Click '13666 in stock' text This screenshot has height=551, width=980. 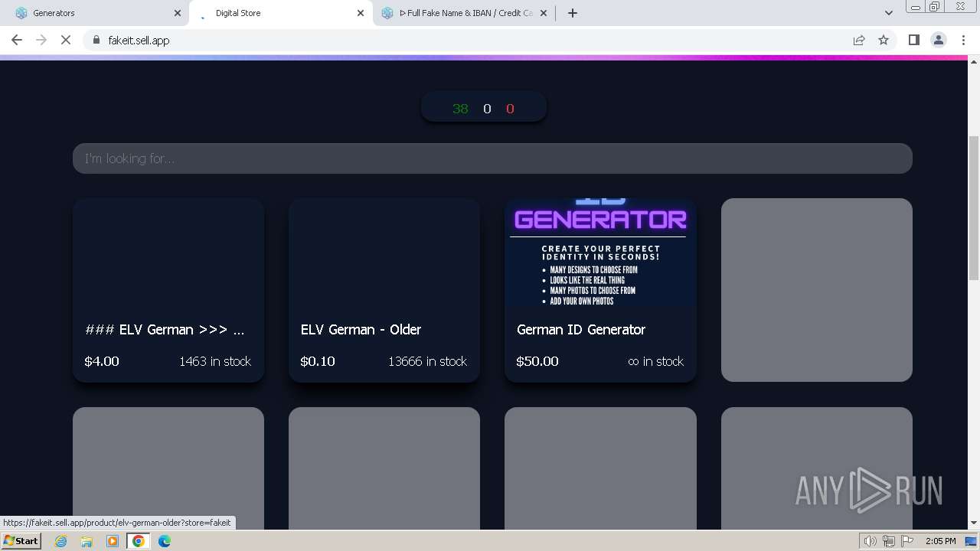tap(427, 361)
